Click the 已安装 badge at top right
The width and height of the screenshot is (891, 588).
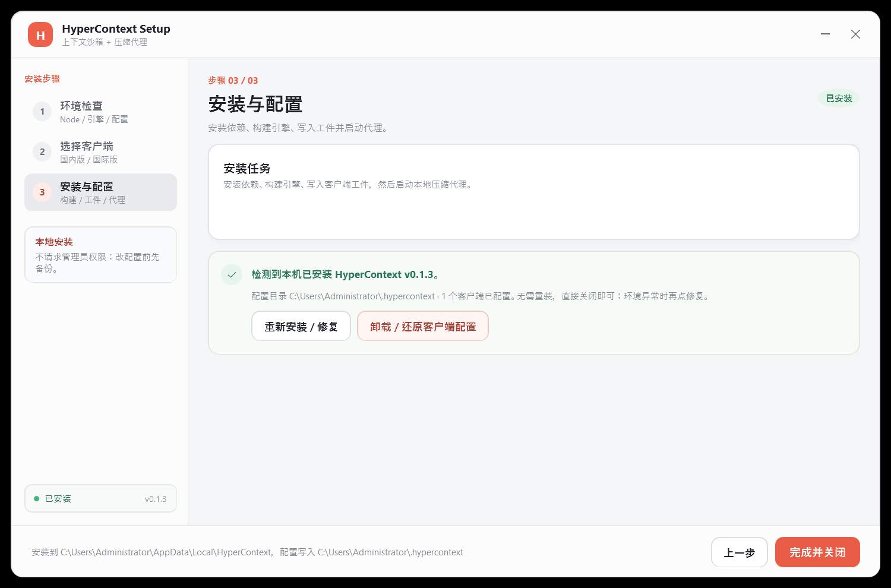click(x=839, y=99)
